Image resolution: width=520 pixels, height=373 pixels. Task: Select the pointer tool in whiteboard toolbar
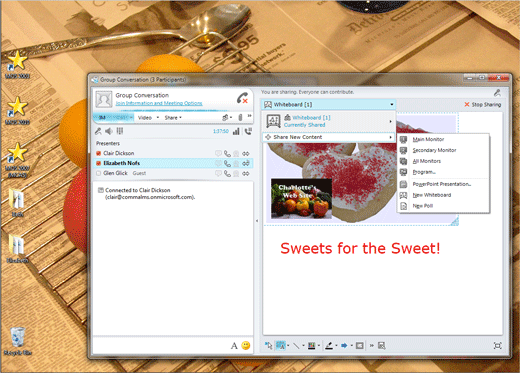click(x=268, y=345)
